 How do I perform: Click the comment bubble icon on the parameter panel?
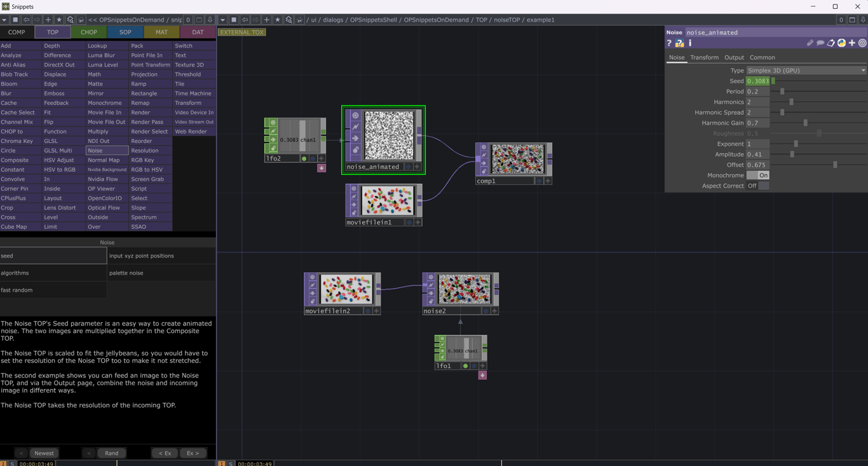[820, 43]
